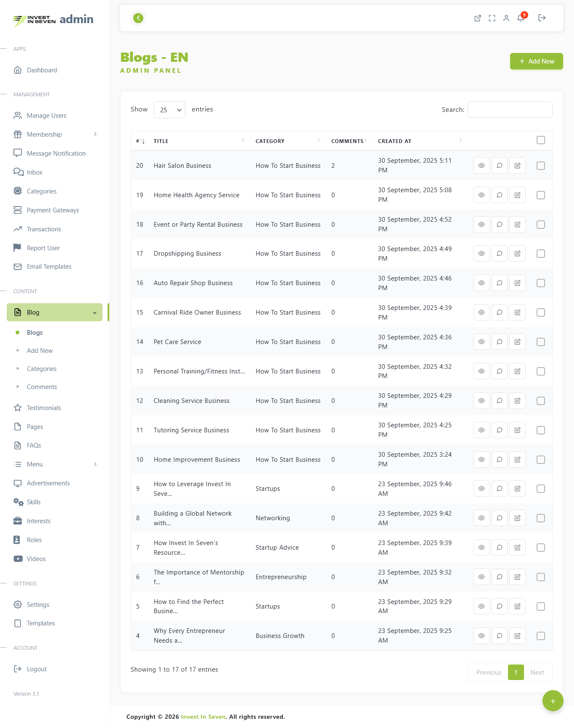Viewport: 574px width, 728px height.
Task: Open the external link icon in header
Action: click(478, 18)
